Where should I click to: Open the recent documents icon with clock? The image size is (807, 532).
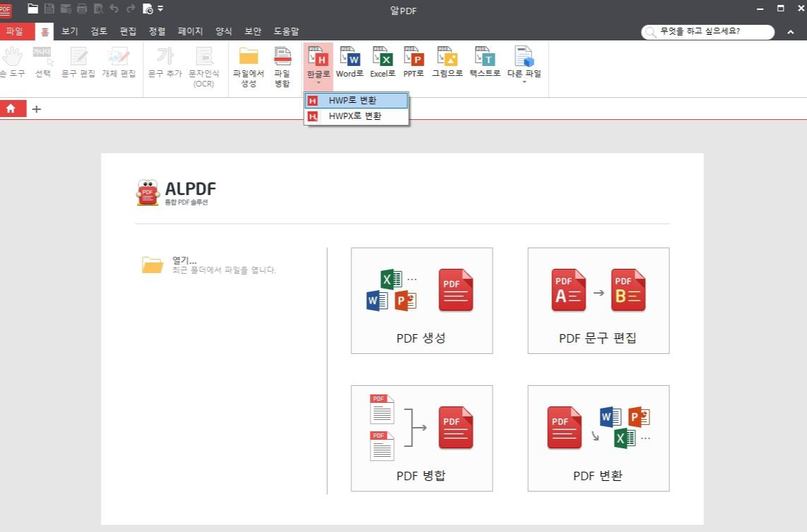[x=148, y=9]
